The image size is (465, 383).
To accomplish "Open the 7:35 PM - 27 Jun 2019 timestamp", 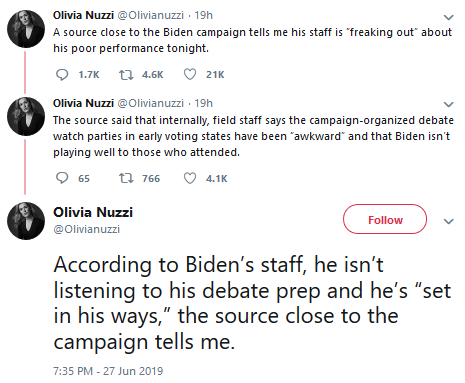I will click(x=108, y=371).
